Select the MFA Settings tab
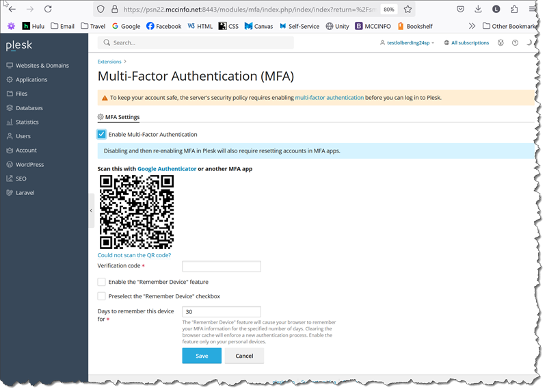This screenshot has height=392, width=547. click(x=118, y=117)
